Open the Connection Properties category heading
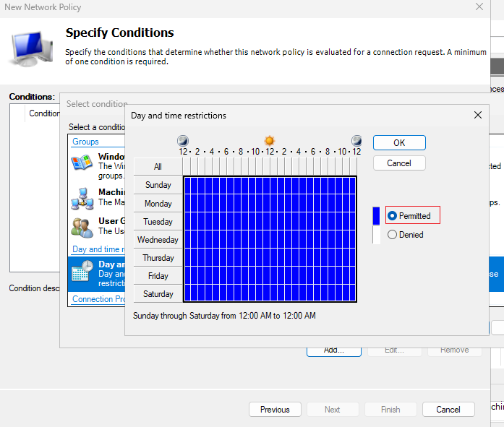This screenshot has width=504, height=427. [98, 299]
